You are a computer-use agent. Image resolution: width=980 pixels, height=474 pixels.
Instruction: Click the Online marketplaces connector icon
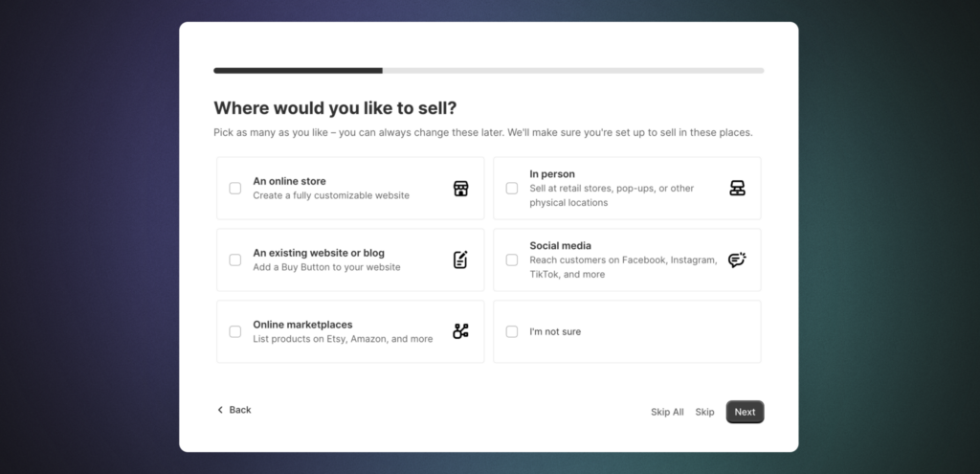point(460,331)
